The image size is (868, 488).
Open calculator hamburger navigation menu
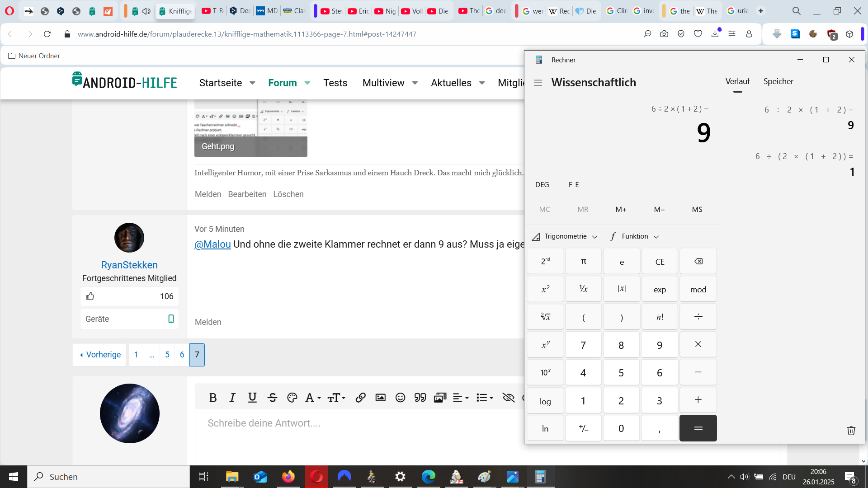tap(538, 83)
